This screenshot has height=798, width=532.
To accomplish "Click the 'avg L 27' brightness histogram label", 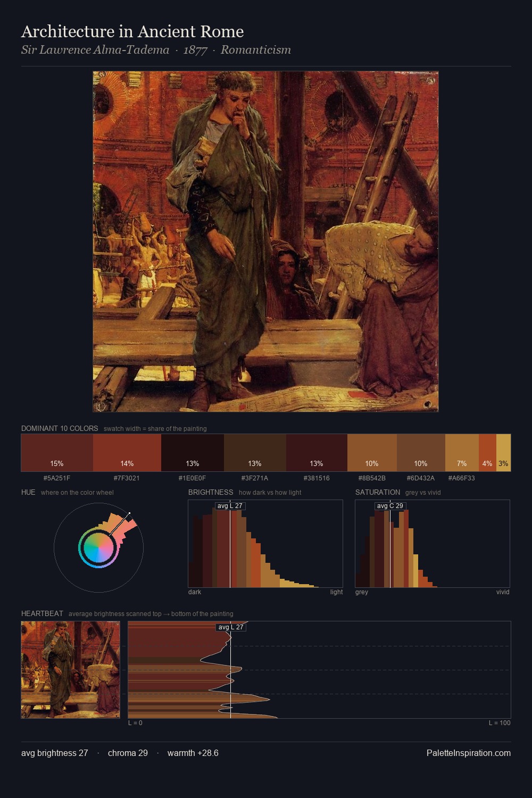I will (x=230, y=506).
